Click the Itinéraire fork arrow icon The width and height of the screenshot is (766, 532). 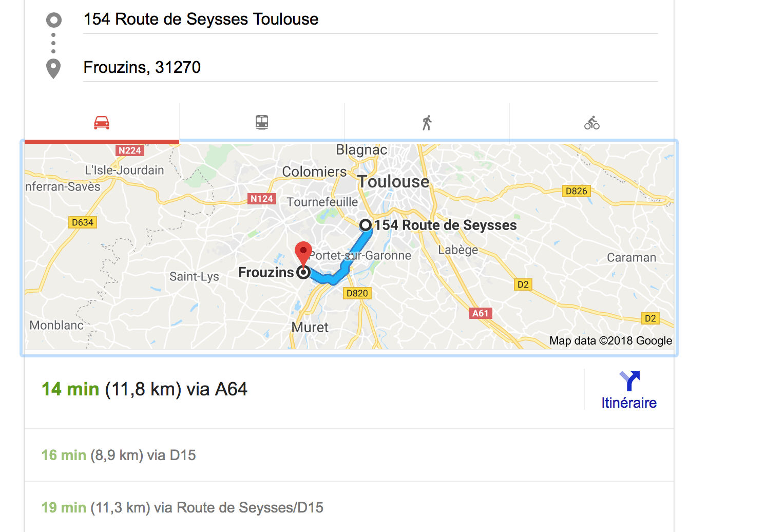coord(629,381)
